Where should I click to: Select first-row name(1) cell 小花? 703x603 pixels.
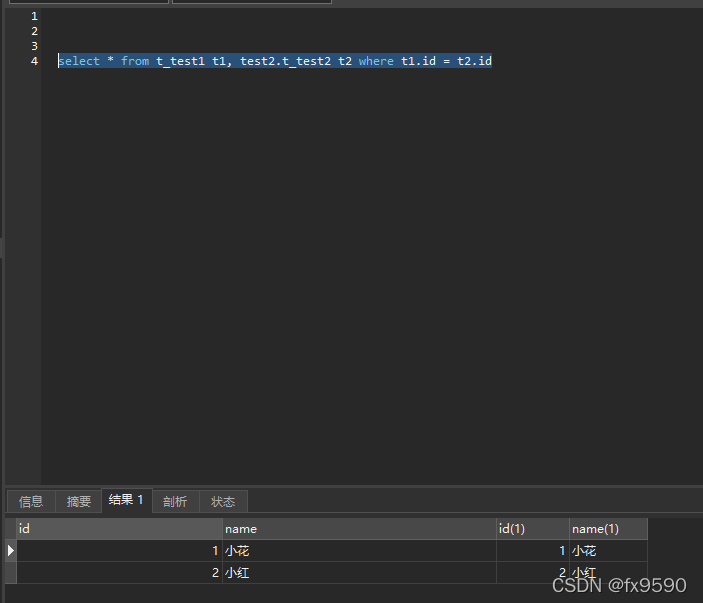(607, 551)
